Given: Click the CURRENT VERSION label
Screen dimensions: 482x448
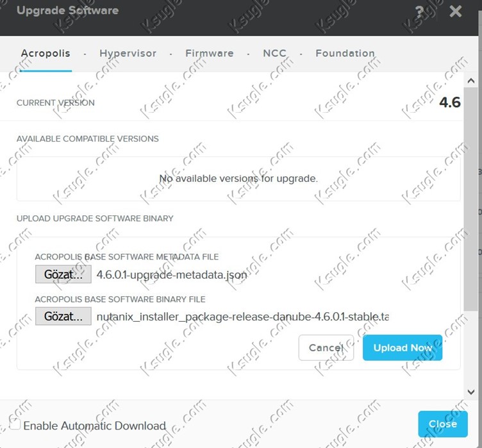Looking at the screenshot, I should [x=56, y=103].
